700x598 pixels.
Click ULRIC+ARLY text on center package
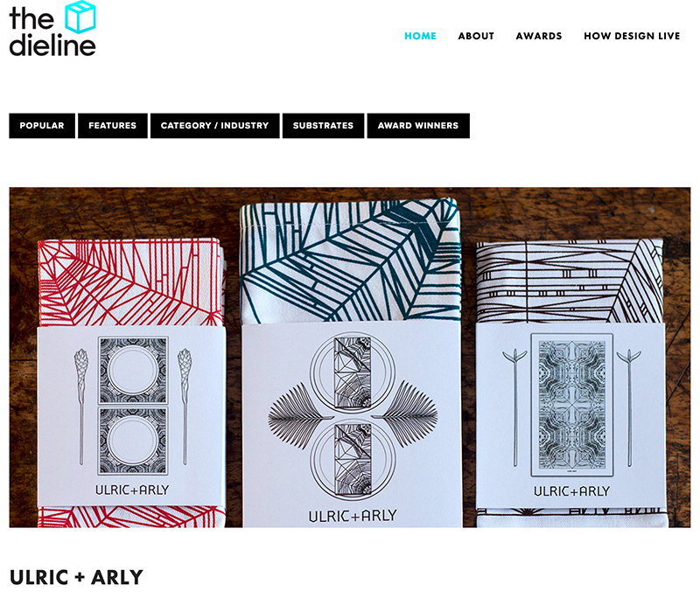(353, 516)
